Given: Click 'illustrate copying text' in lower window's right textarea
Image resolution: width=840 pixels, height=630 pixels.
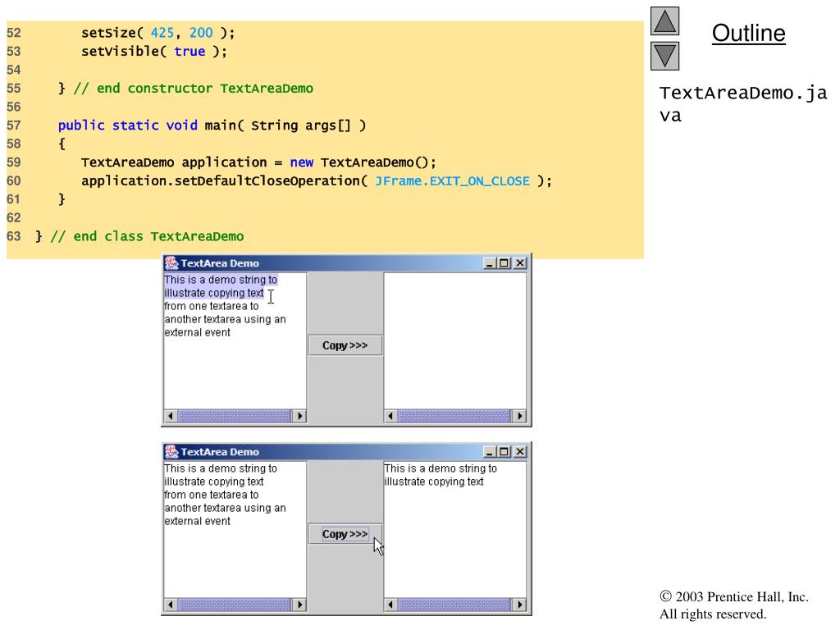Looking at the screenshot, I should (434, 482).
